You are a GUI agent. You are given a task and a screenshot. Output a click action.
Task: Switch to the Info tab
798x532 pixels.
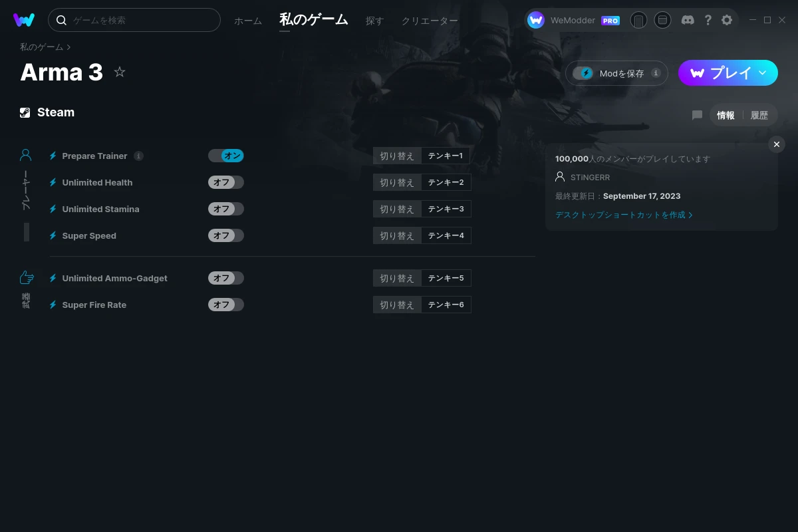pos(726,115)
